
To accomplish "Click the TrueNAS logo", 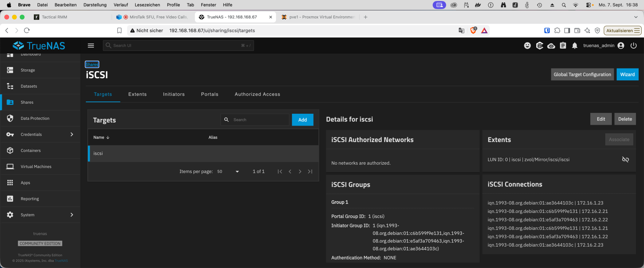I will (x=39, y=46).
